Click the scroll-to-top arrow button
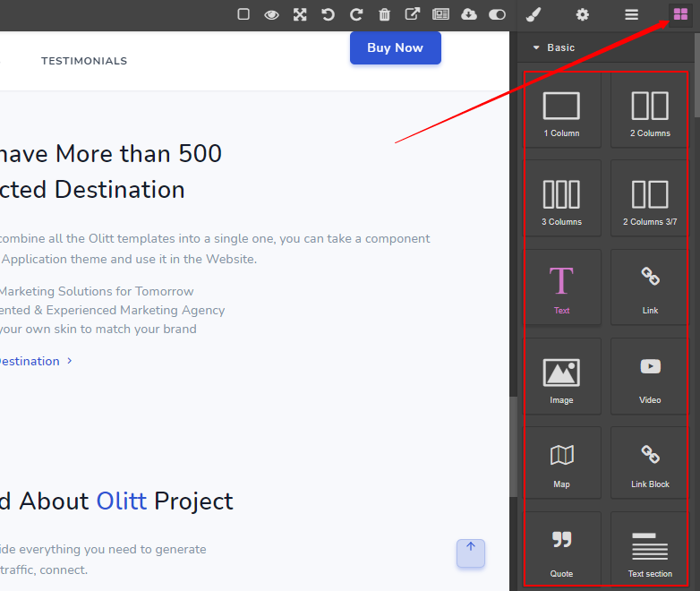 coord(471,552)
